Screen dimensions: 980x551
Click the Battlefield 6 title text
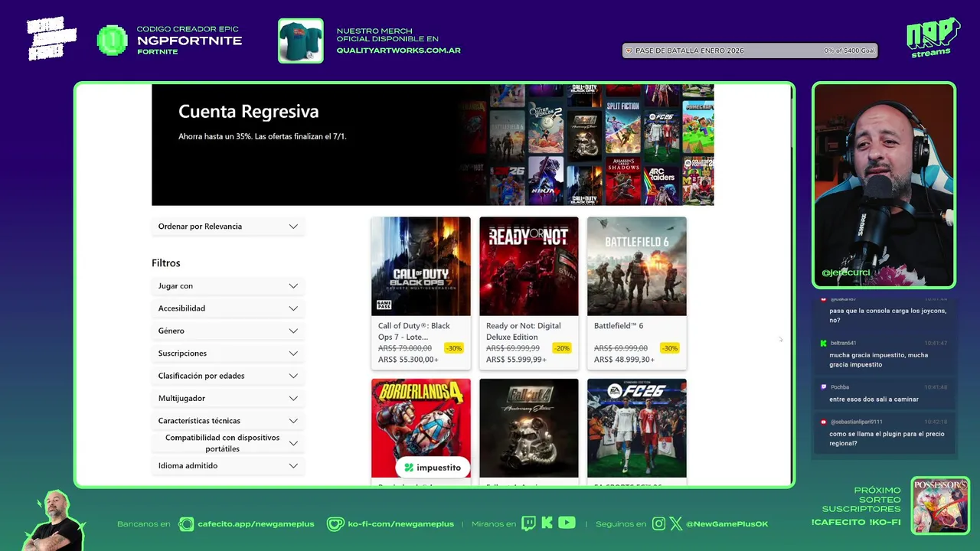(x=619, y=326)
